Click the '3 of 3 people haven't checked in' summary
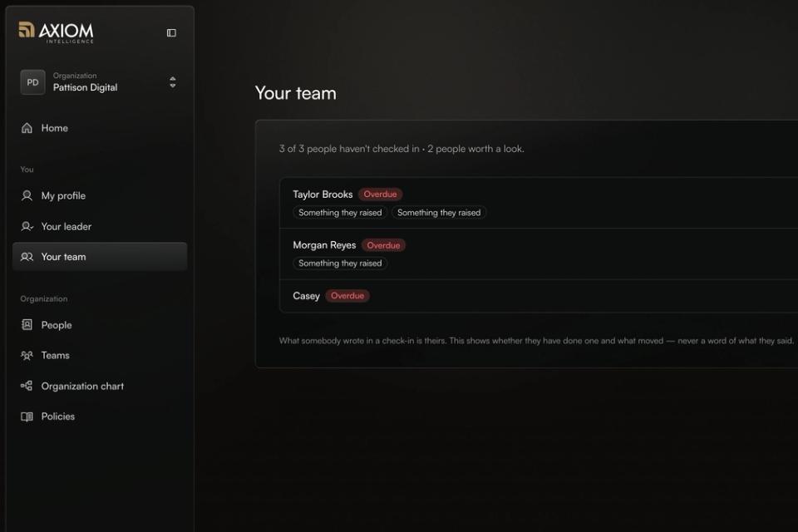This screenshot has width=798, height=532. (x=401, y=149)
